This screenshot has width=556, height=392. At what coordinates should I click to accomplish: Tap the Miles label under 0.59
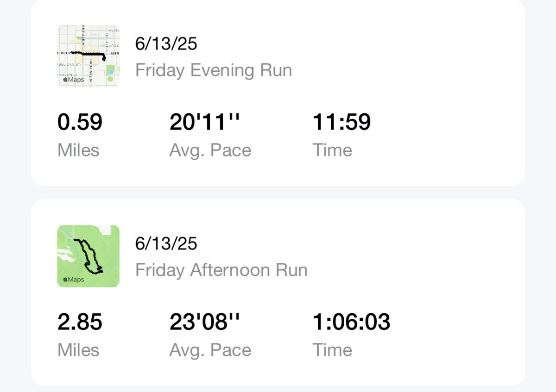78,150
